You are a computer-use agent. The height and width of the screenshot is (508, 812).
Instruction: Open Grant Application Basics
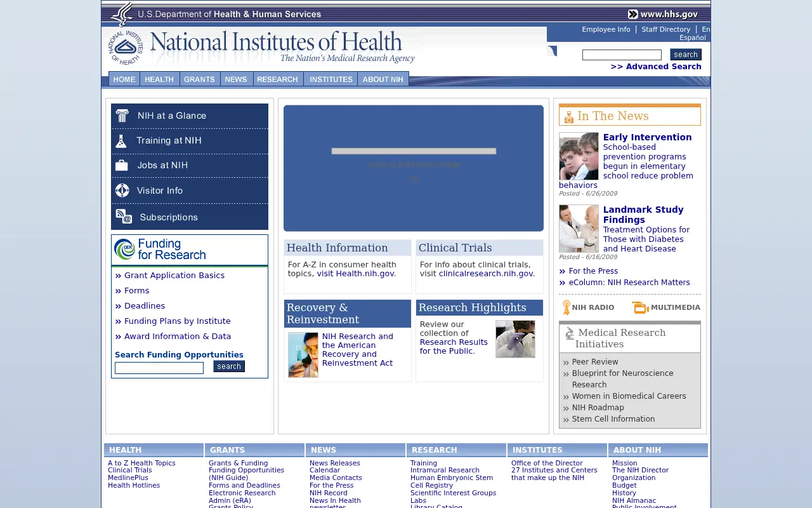click(174, 275)
